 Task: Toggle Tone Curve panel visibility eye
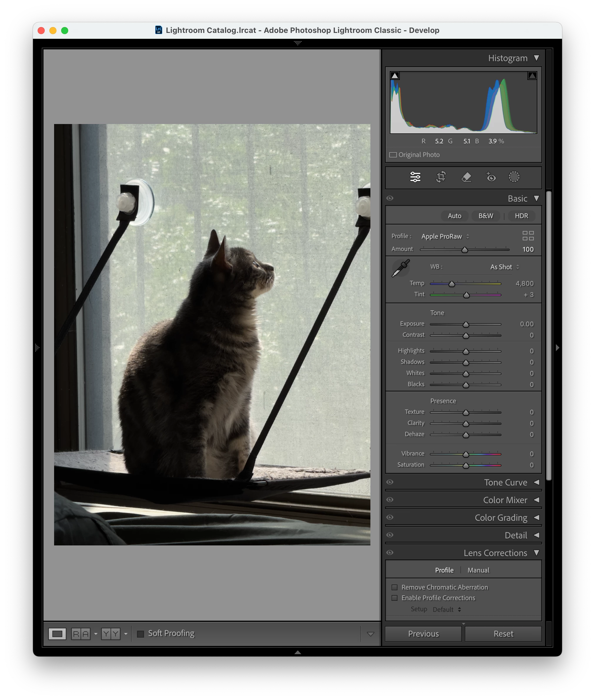[x=390, y=482]
